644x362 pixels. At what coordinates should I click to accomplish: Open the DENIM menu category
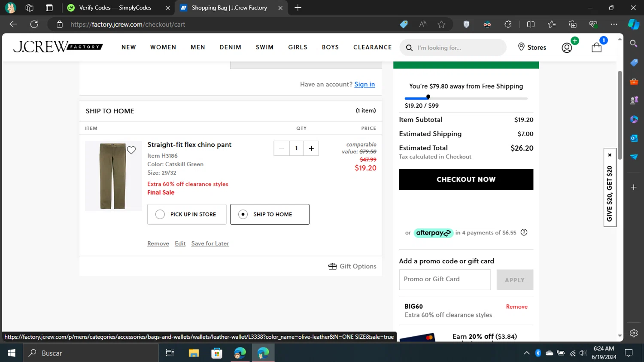[231, 47]
